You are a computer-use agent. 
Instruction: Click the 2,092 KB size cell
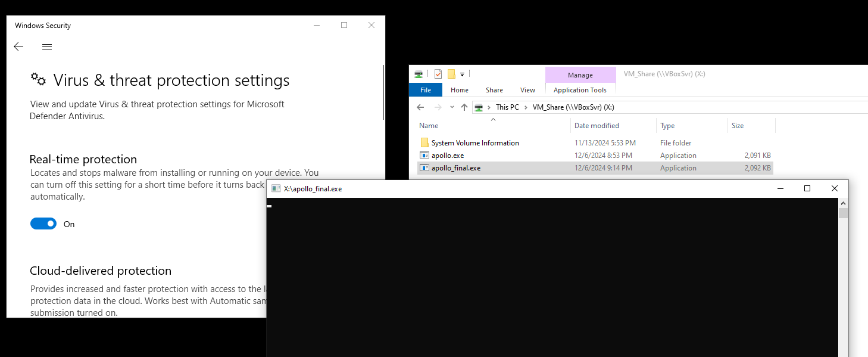[757, 168]
